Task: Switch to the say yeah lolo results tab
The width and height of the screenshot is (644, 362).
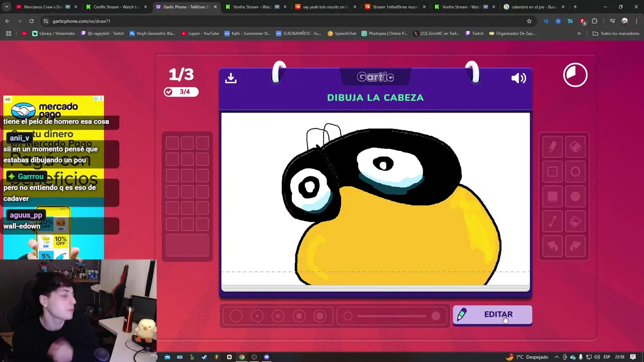Action: click(x=325, y=7)
